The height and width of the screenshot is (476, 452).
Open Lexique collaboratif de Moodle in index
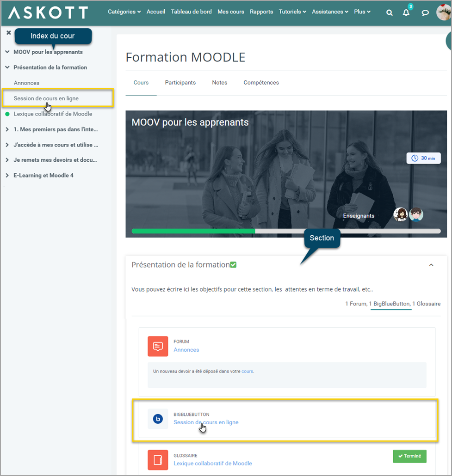(53, 114)
